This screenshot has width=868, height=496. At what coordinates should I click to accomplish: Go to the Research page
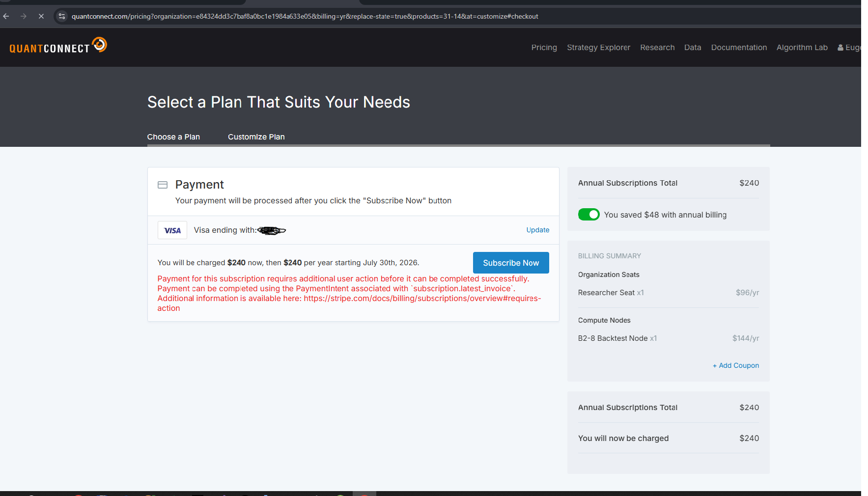(x=657, y=48)
